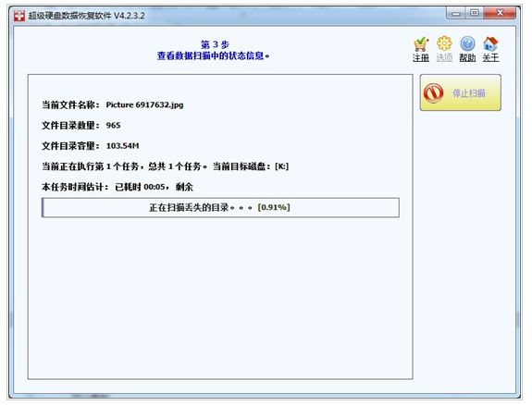Image resolution: width=532 pixels, height=405 pixels.
Task: Maximize the data recovery window
Action: coord(475,13)
